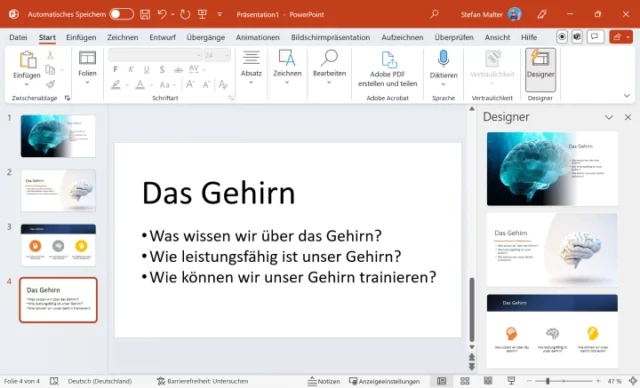Open the Bildschirmpräsentation tab
Viewport: 640px width, 388px height.
tap(331, 37)
